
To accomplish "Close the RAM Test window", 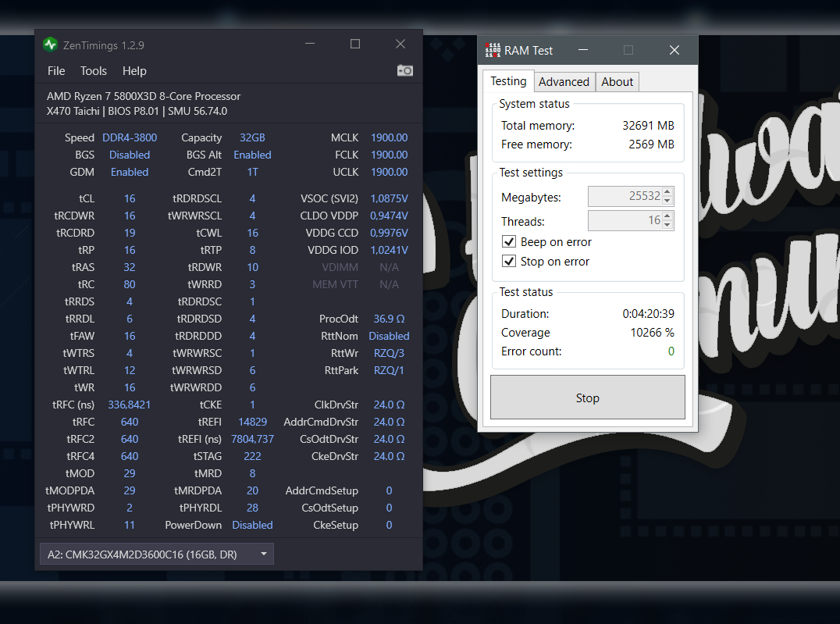I will [674, 50].
